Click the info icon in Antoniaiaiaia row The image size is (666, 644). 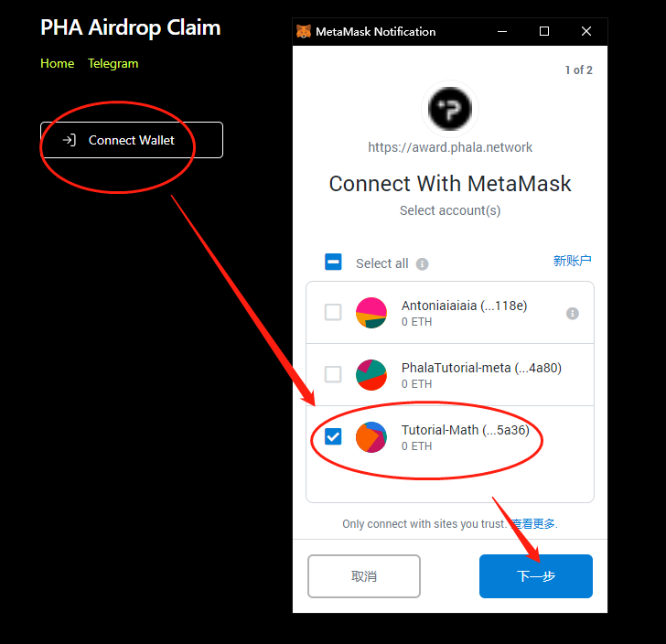click(x=573, y=314)
